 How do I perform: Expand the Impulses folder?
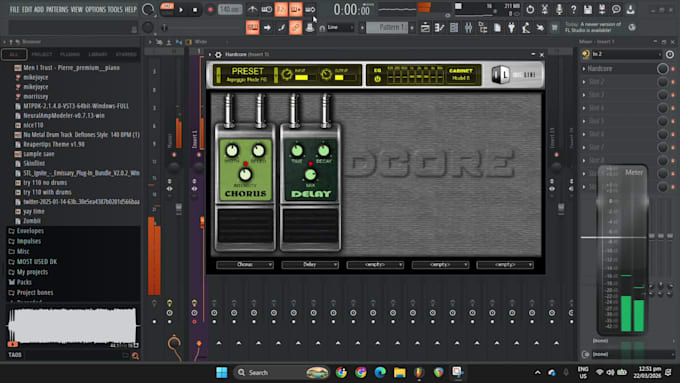tap(29, 241)
